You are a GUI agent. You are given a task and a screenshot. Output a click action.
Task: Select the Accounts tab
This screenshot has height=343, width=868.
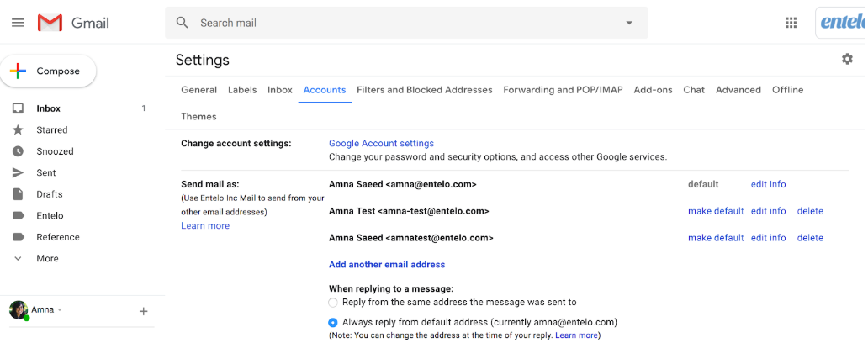point(325,90)
